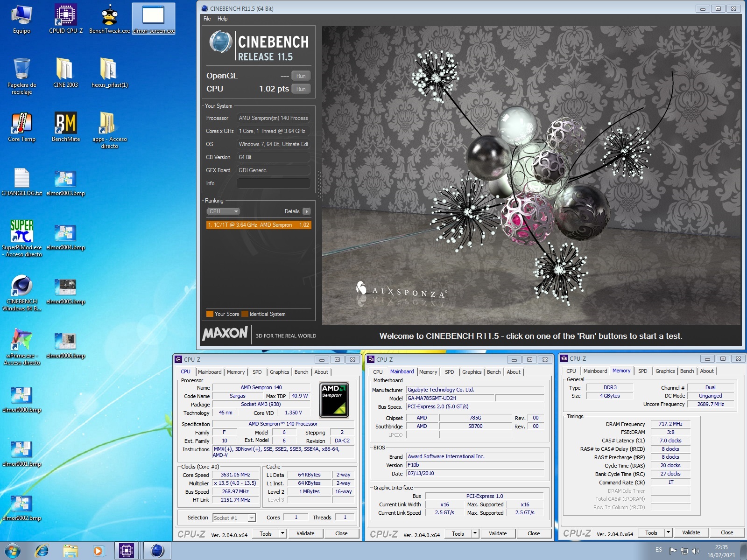Select elmor0003.bmp image file
Screen dimensions: 747x560
(66, 182)
